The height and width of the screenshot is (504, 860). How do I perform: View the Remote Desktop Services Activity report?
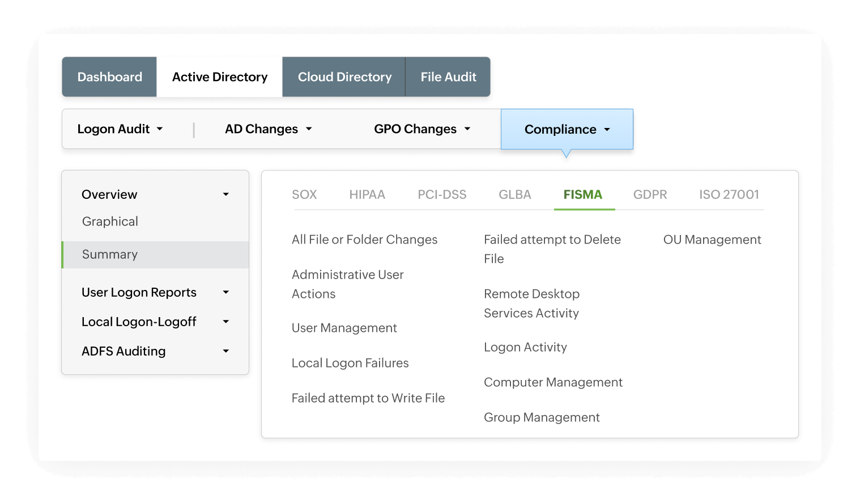click(531, 303)
